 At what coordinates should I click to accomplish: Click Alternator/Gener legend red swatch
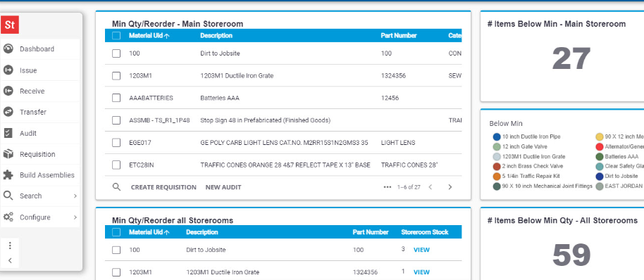point(599,146)
